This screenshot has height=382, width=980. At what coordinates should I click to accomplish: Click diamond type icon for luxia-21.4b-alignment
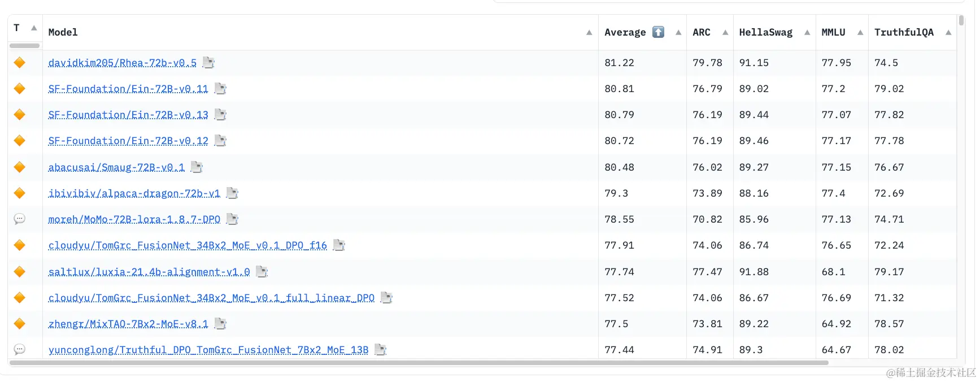pyautogui.click(x=20, y=272)
